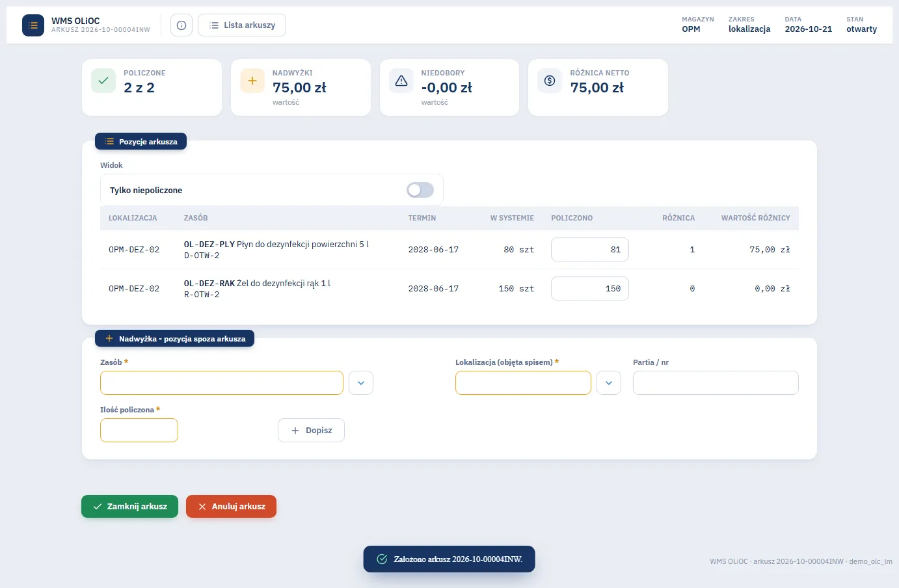The image size is (899, 588).
Task: Focus the Partia / nr input field
Action: pyautogui.click(x=716, y=383)
